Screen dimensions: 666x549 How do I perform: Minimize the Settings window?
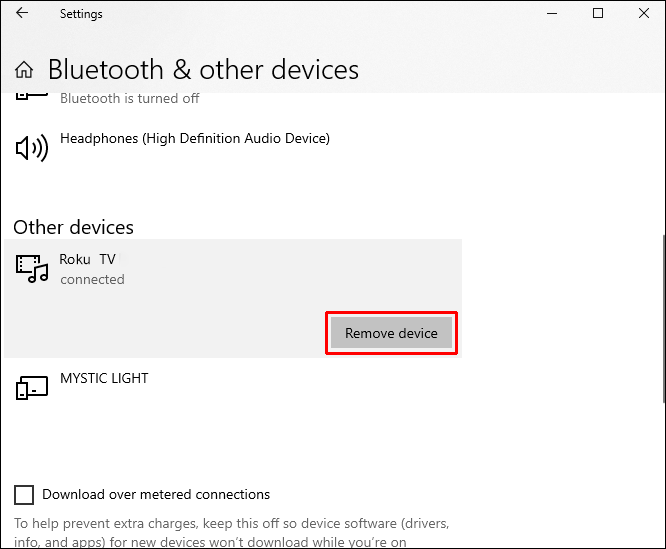(x=552, y=14)
